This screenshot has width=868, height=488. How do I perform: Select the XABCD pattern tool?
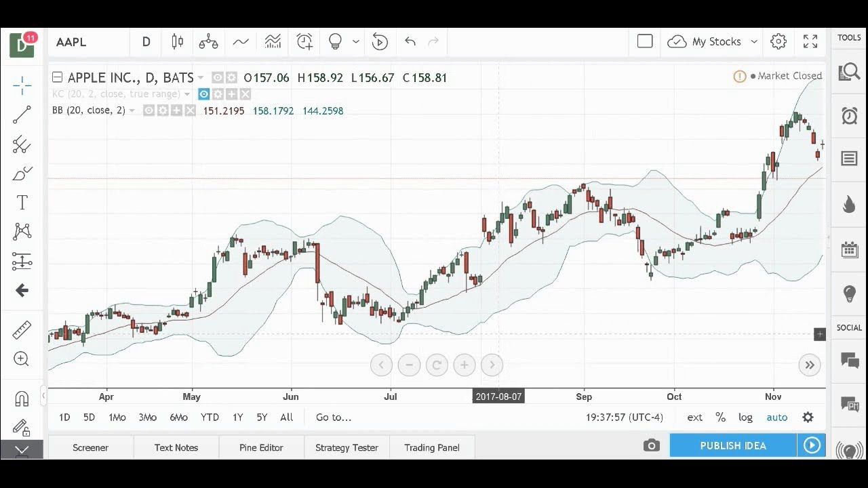22,232
